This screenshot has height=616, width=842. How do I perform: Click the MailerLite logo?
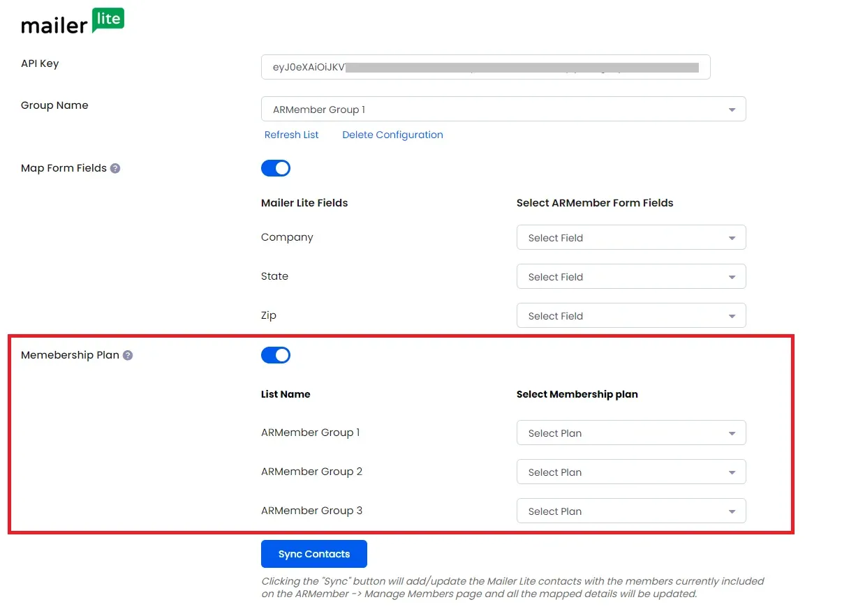coord(73,22)
